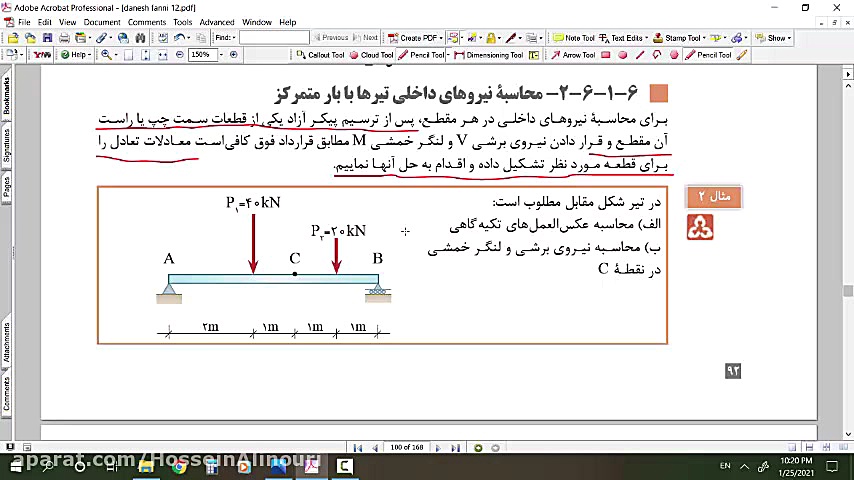Go to last page arrow

click(x=455, y=448)
